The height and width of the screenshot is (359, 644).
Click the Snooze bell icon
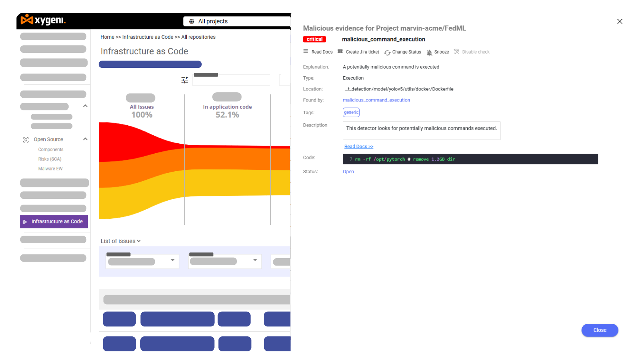click(429, 52)
